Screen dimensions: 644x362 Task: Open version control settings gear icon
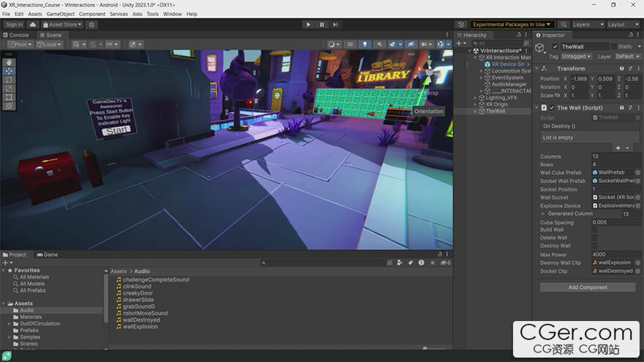(x=91, y=25)
